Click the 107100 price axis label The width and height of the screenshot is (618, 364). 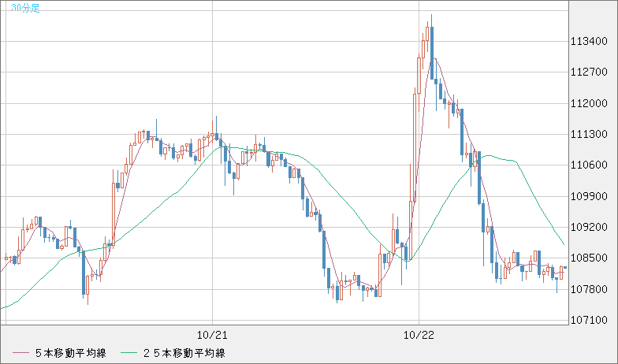click(589, 321)
